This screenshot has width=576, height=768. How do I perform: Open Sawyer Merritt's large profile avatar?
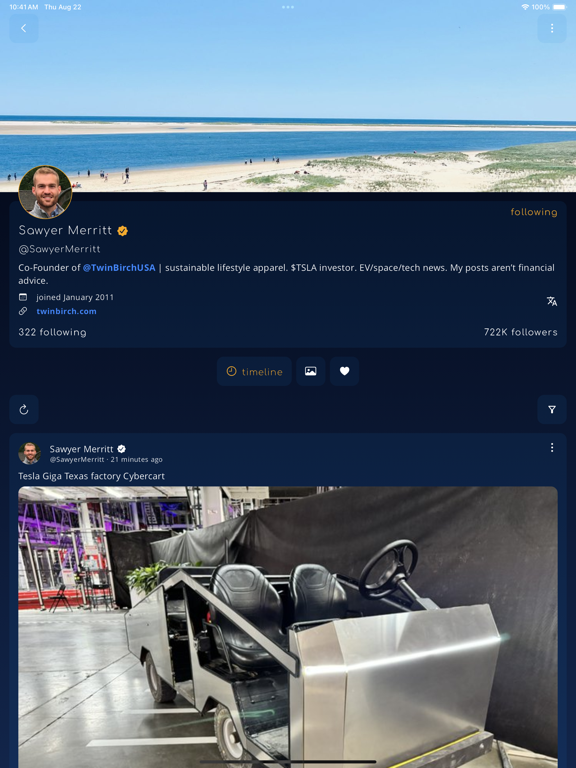[45, 192]
